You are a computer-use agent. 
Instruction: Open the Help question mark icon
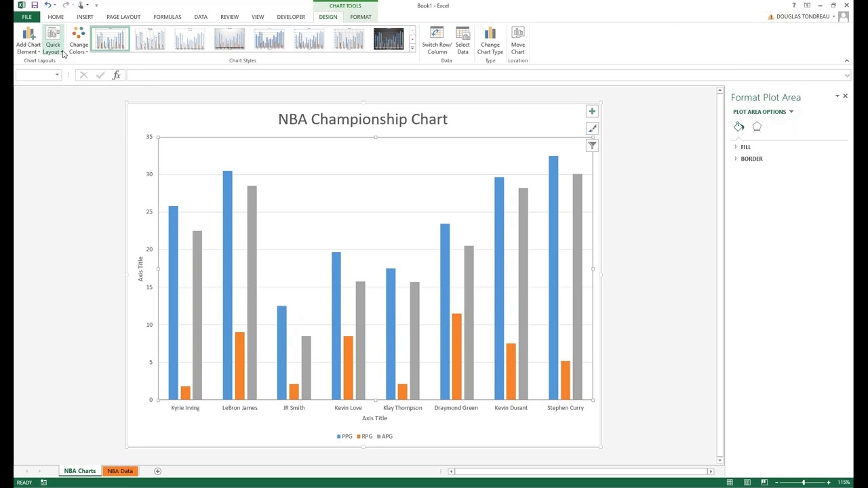793,5
